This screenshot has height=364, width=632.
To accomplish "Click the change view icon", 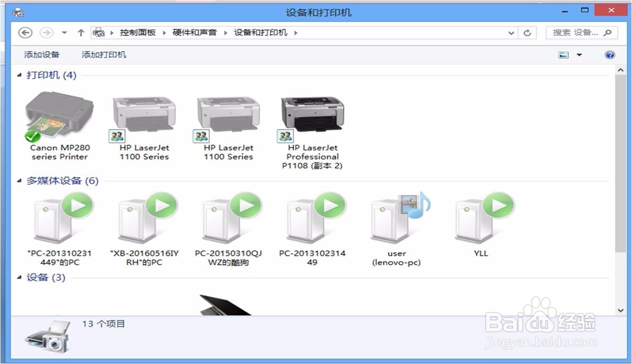I will 564,55.
